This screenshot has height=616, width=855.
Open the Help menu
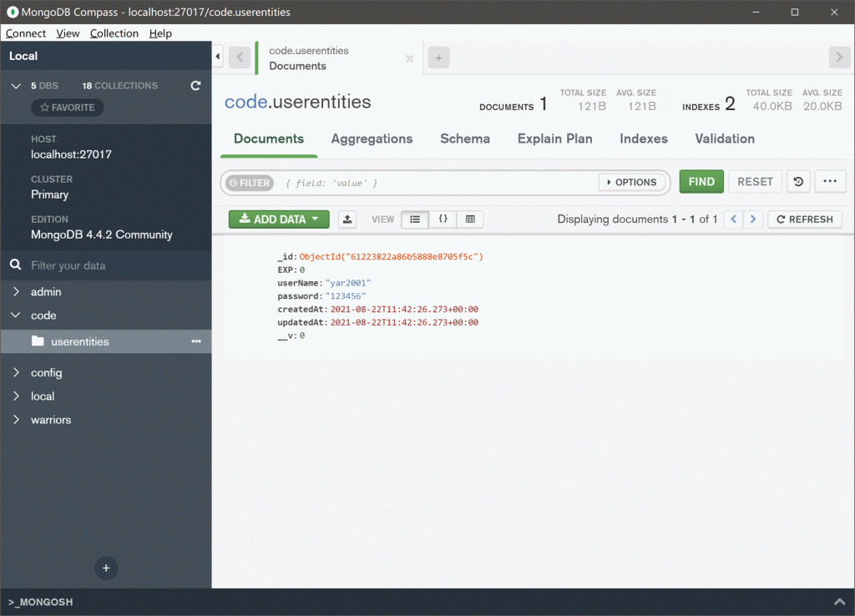click(x=160, y=33)
